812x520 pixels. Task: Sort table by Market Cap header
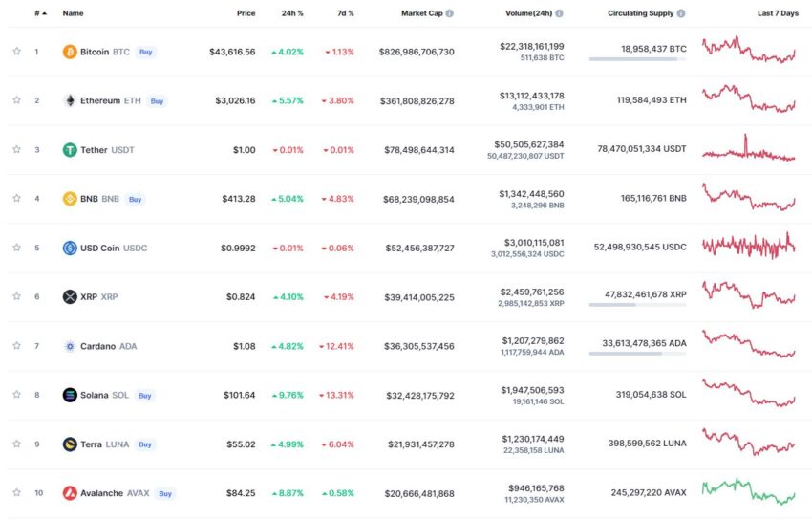[x=421, y=13]
